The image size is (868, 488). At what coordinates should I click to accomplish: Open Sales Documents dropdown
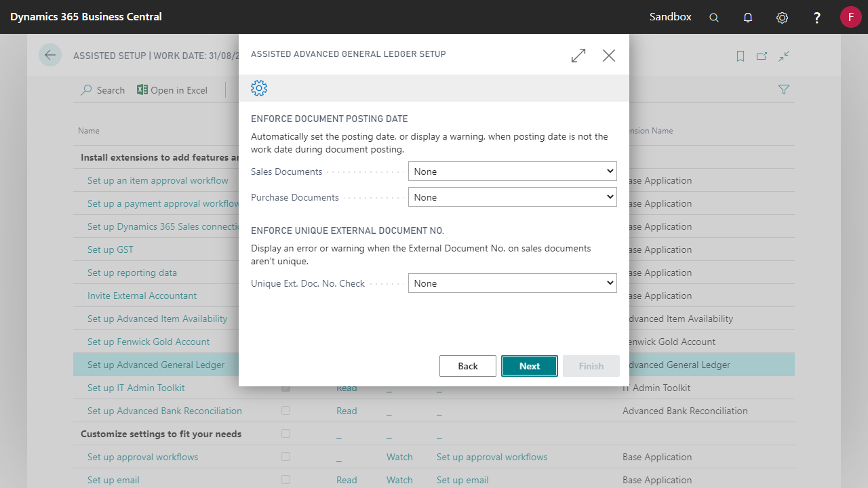513,171
